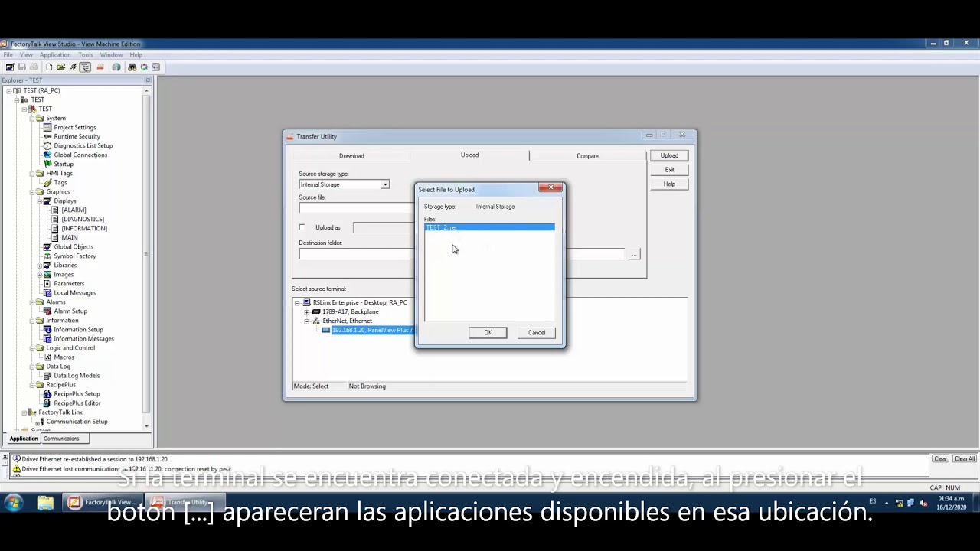Screen dimensions: 980x551
Task: Click the Upload button in Transfer Utility
Action: click(669, 155)
